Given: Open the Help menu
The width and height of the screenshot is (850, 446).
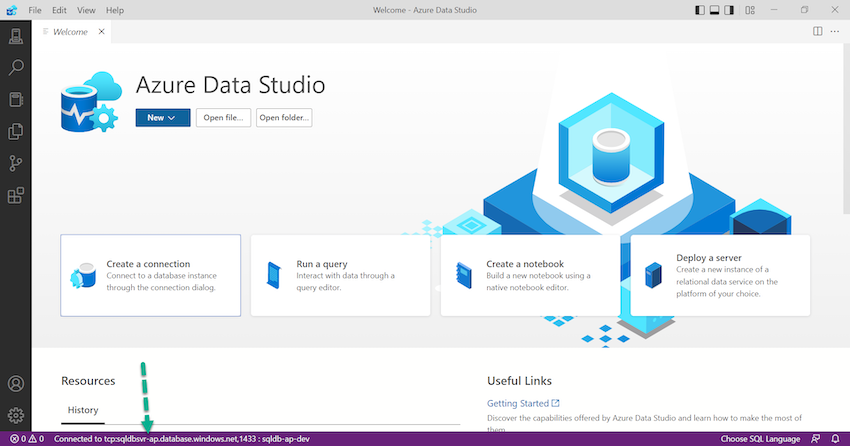Looking at the screenshot, I should click(114, 10).
